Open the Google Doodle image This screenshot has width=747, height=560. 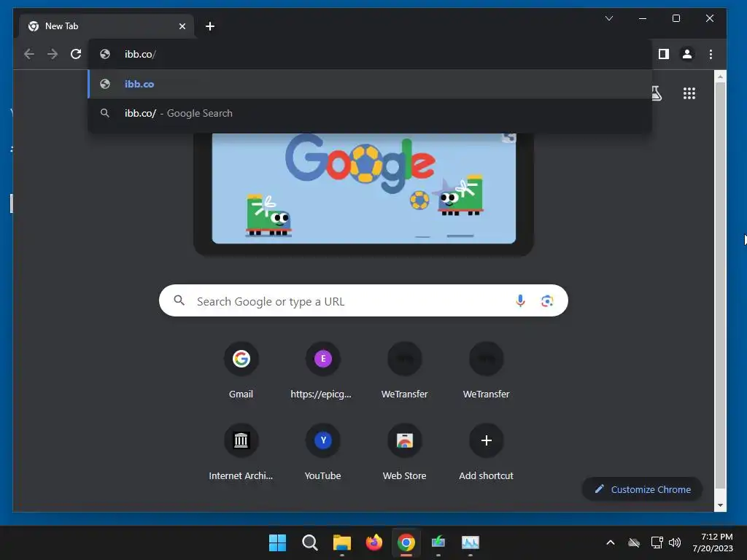364,189
